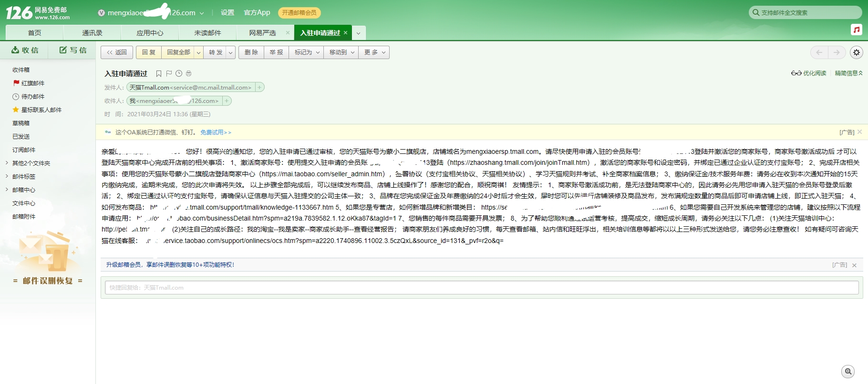Close the 入驻申请通过 tab
The width and height of the screenshot is (868, 384).
click(x=345, y=33)
